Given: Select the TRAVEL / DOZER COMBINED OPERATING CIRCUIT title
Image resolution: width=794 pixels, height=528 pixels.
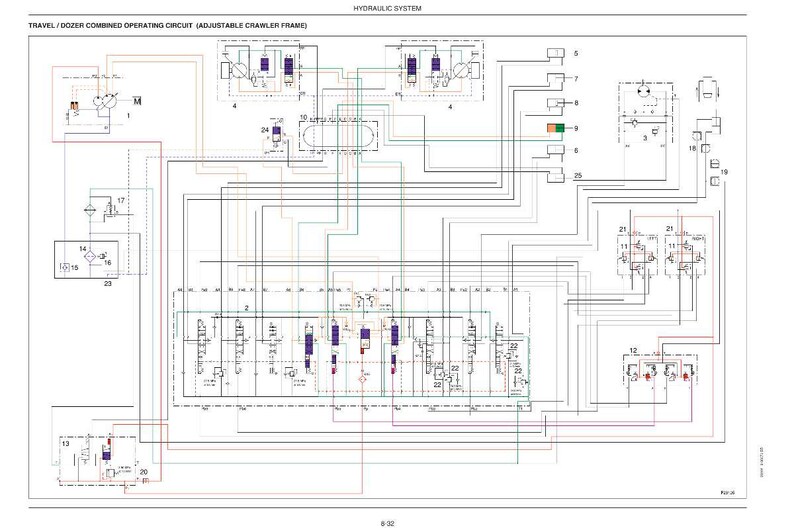Looking at the screenshot, I should pyautogui.click(x=168, y=25).
